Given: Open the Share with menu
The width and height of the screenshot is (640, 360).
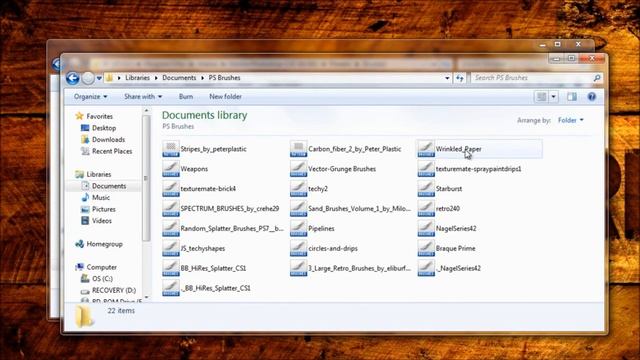Looking at the screenshot, I should pos(143,97).
